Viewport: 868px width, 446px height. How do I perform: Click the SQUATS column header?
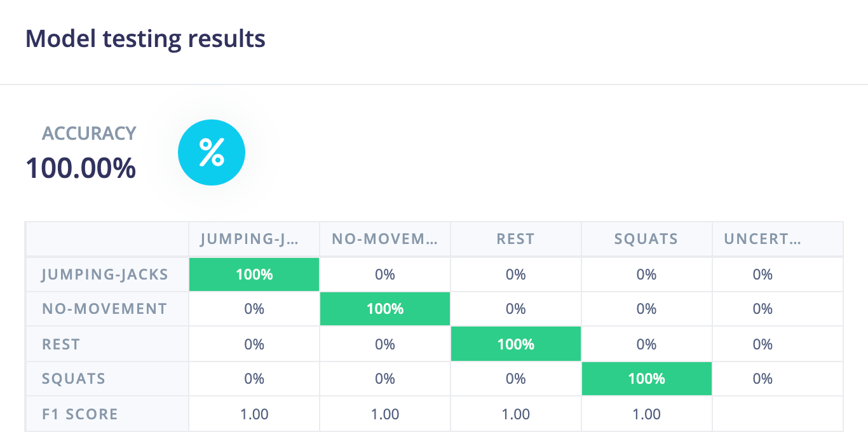point(646,240)
